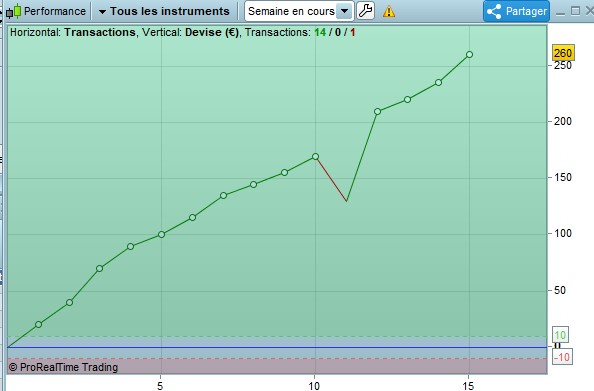
Task: Click the Partager share button
Action: click(x=517, y=11)
